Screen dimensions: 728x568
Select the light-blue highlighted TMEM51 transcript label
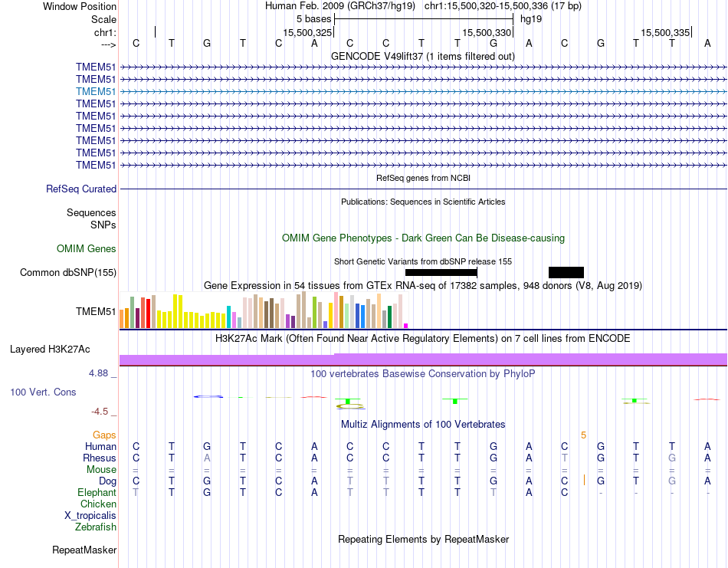point(96,91)
